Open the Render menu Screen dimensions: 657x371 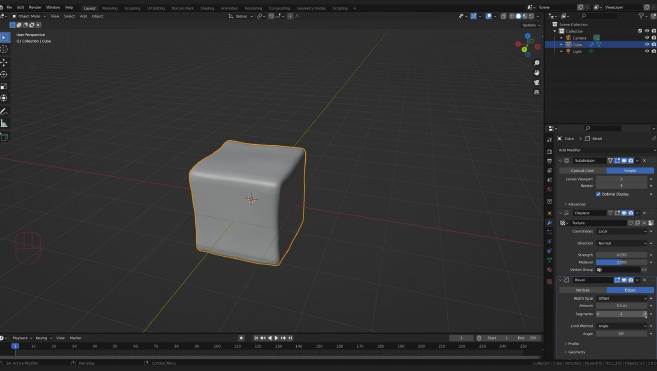[x=35, y=8]
